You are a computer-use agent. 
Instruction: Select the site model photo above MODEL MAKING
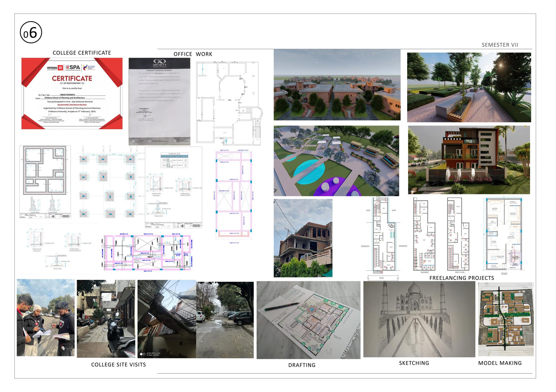(506, 319)
